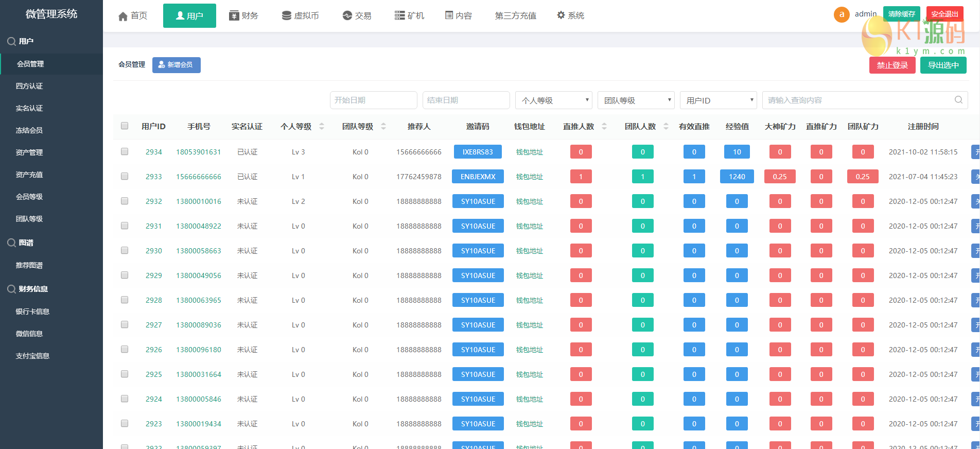The height and width of the screenshot is (449, 980).
Task: Click the server icon beside 矿机
Action: 400,15
